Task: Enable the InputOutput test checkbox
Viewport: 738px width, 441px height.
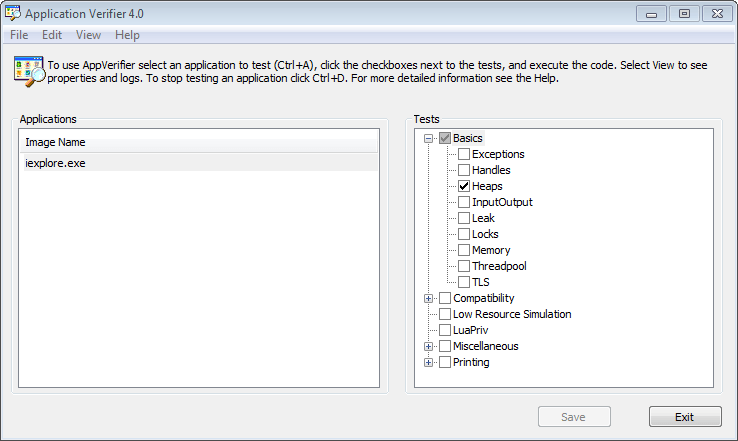Action: pyautogui.click(x=464, y=202)
